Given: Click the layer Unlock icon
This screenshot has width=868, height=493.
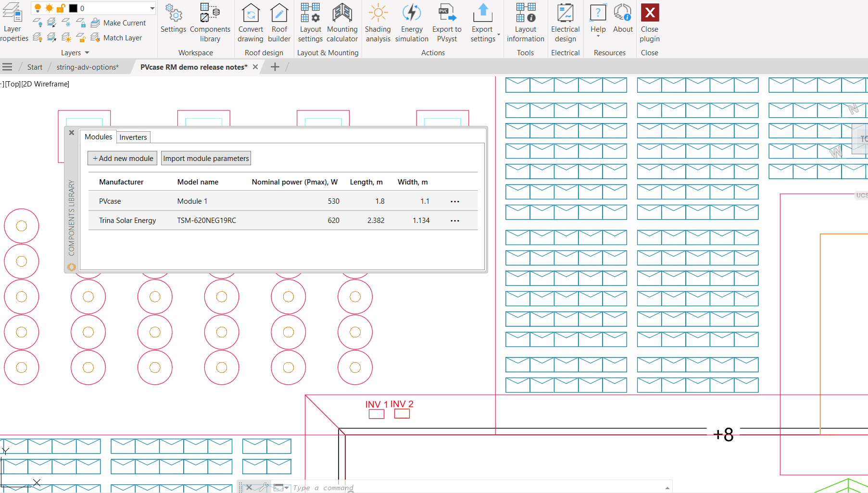Looking at the screenshot, I should [81, 37].
